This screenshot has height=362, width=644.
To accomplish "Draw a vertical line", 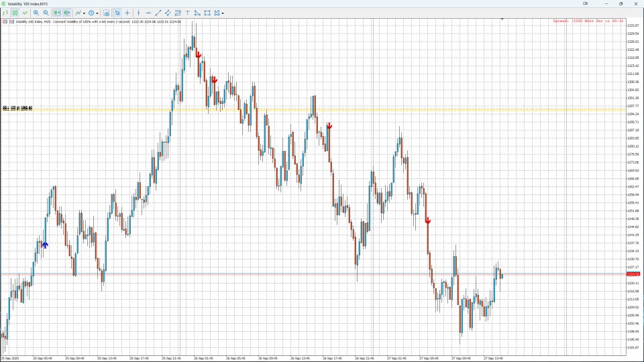I will coord(138,13).
